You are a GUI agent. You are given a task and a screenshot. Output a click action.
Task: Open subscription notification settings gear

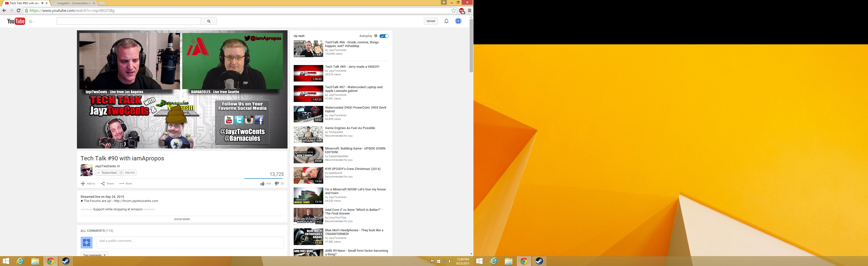tap(121, 173)
